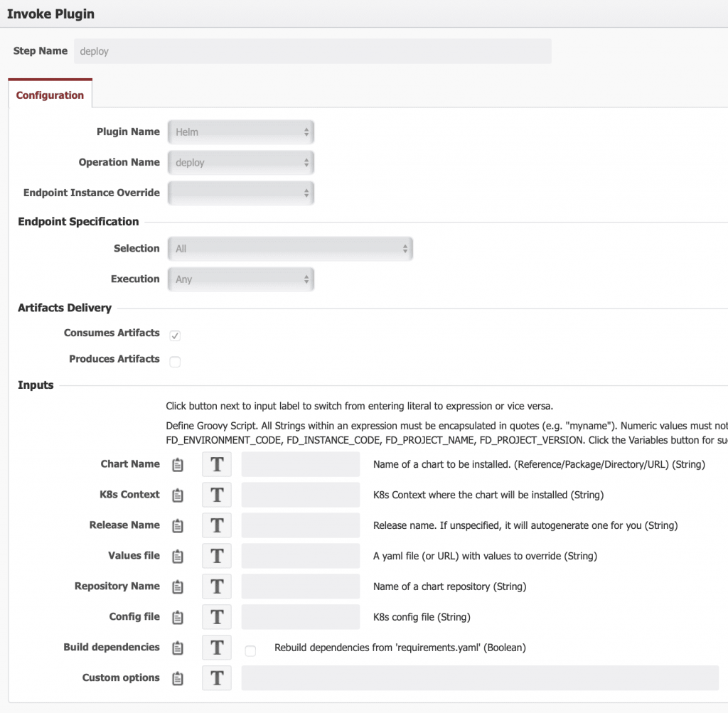Enable the Produces Artifacts checkbox

(175, 362)
